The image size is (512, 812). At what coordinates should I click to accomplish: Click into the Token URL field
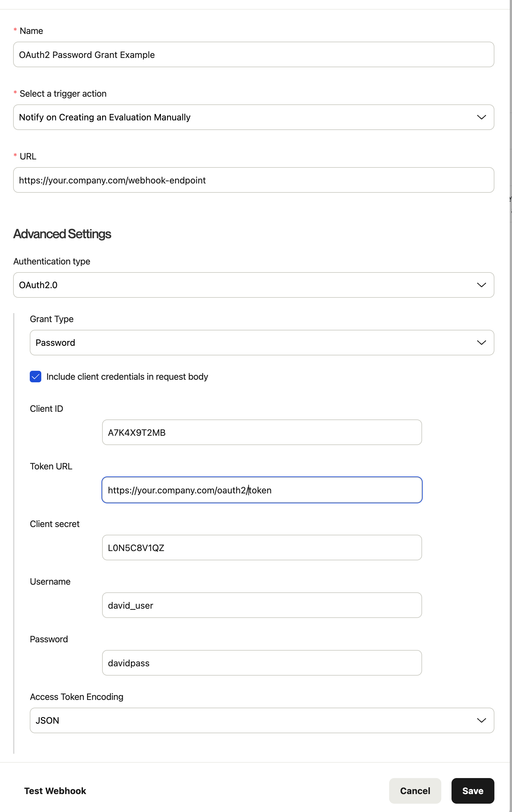(261, 490)
